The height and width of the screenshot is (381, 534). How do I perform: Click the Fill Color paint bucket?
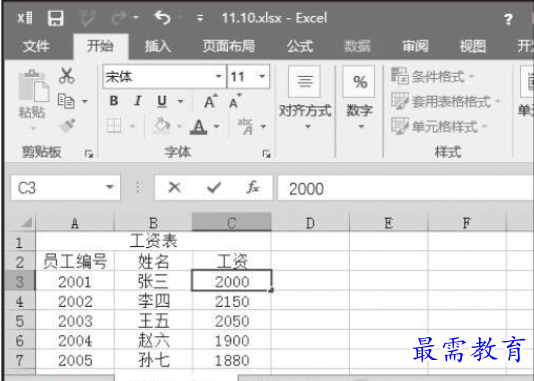pyautogui.click(x=162, y=126)
